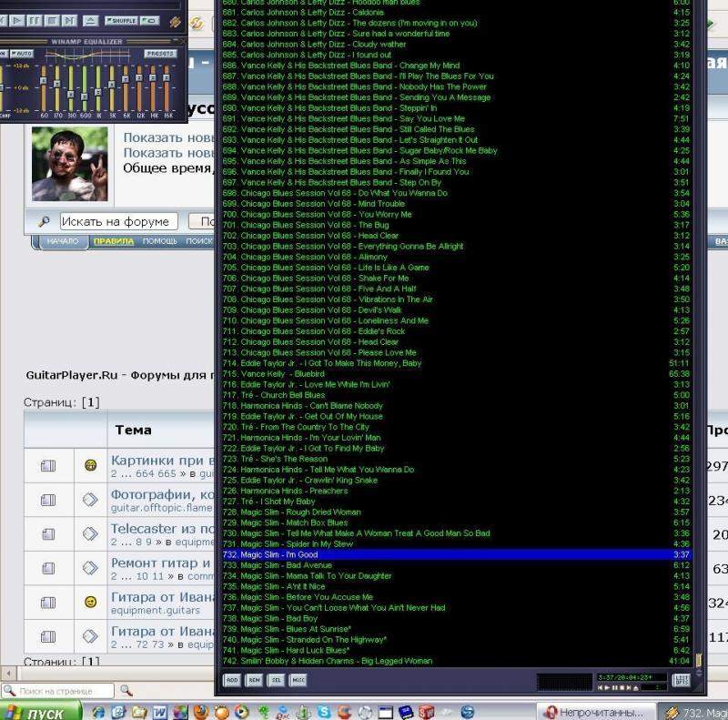This screenshot has height=720, width=728.
Task: Select track 681 Carlos Johnson - Caldonia
Action: [457, 13]
